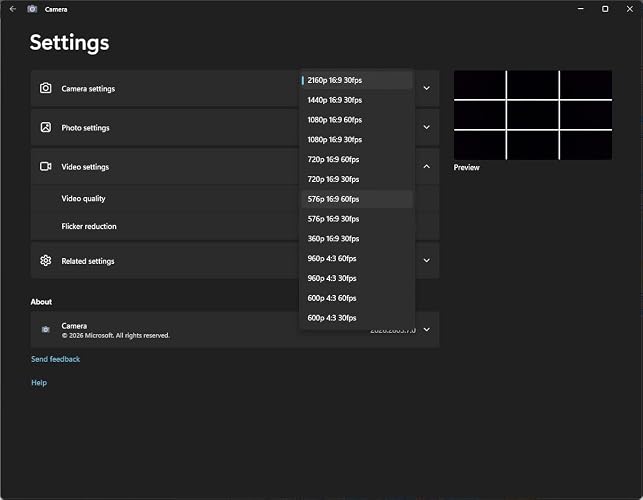Expand the Photo settings section chevron
The image size is (643, 500).
click(x=426, y=127)
